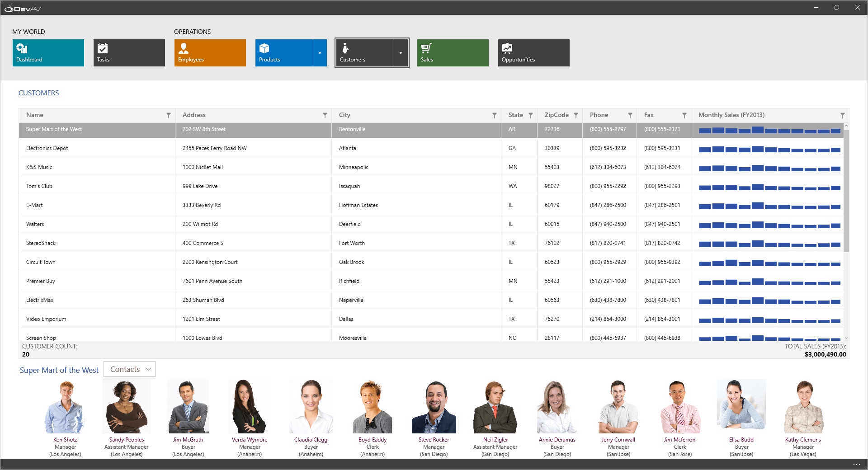Open the Dashboard tile
The image size is (868, 470).
coord(48,53)
